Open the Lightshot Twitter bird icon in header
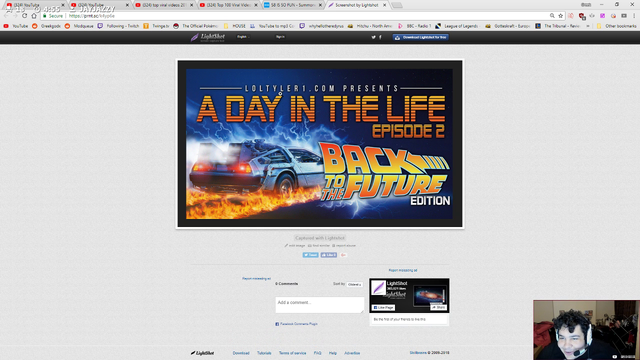Viewport: 640px width, 360px height. [373, 37]
